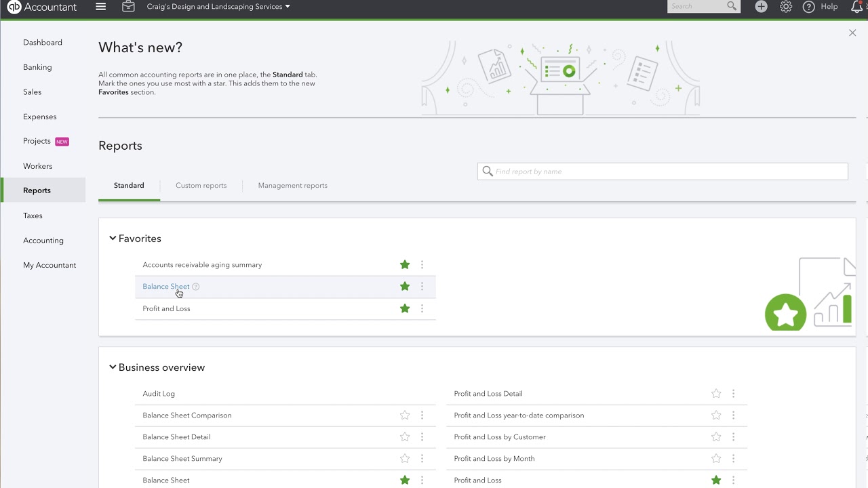868x488 pixels.
Task: Open Balance Sheet Summary report
Action: click(182, 459)
